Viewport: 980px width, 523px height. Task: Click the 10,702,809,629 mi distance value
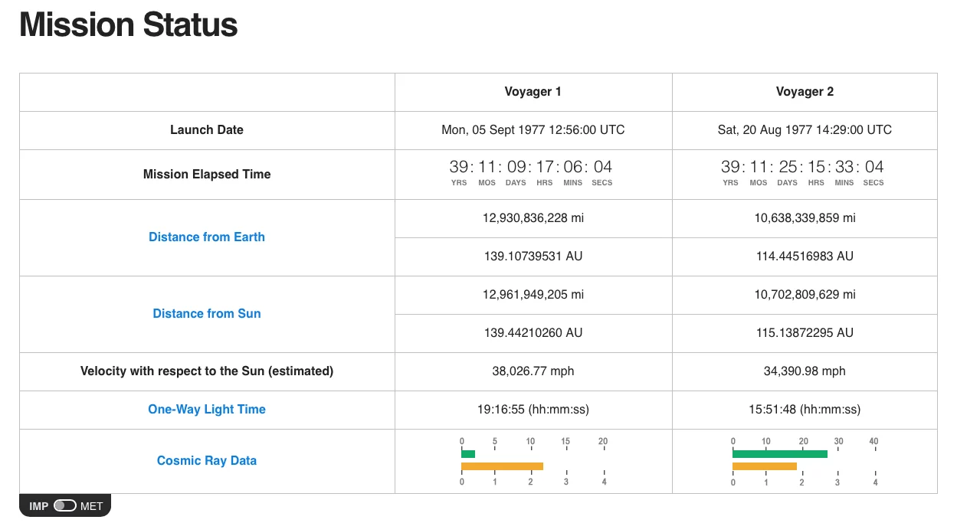pyautogui.click(x=805, y=295)
